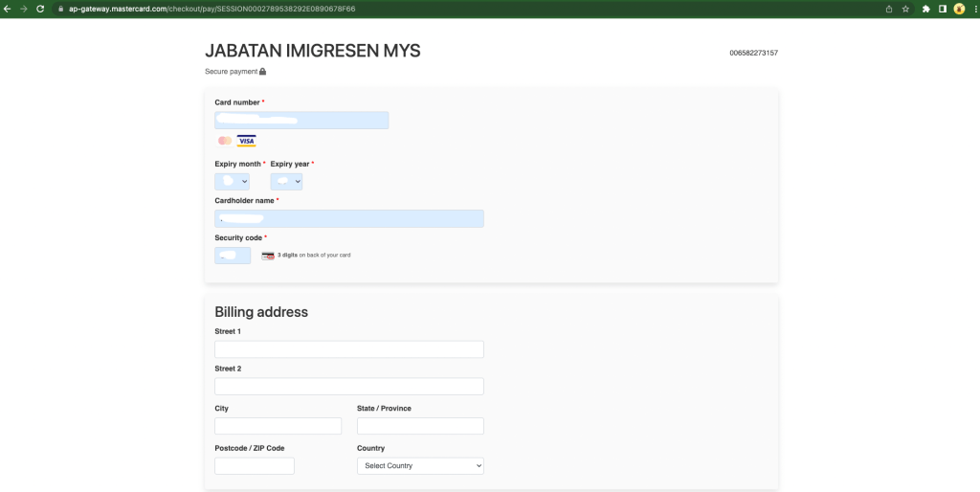Click the address bar URL
Image resolution: width=980 pixels, height=492 pixels.
(212, 10)
